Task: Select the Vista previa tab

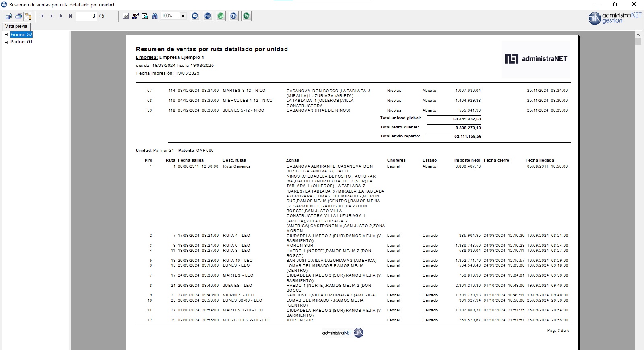Action: tap(16, 26)
